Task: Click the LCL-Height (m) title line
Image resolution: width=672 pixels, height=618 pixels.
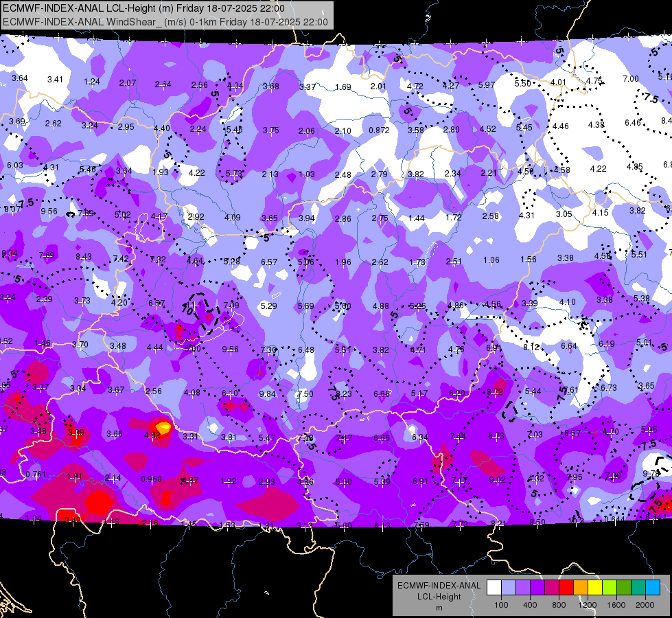Action: click(144, 8)
